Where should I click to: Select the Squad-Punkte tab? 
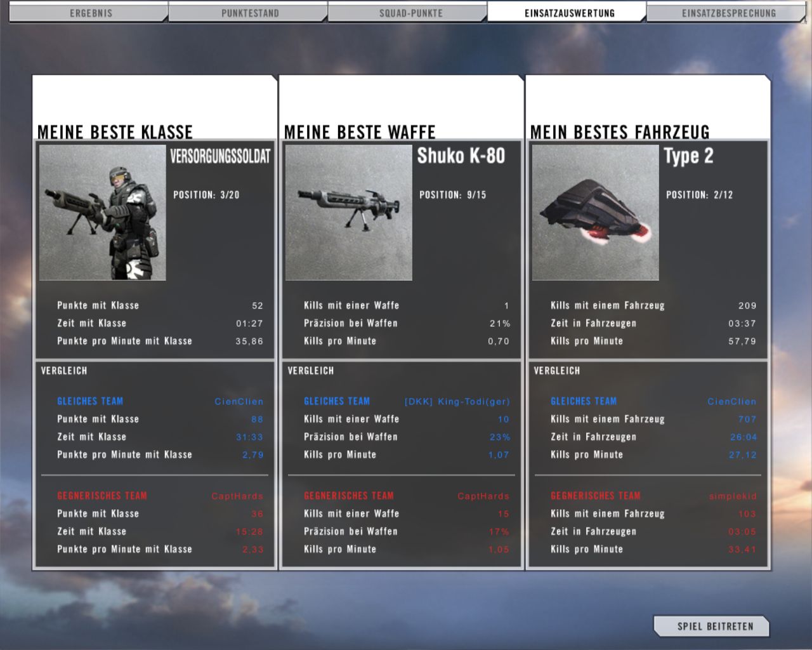tap(410, 13)
